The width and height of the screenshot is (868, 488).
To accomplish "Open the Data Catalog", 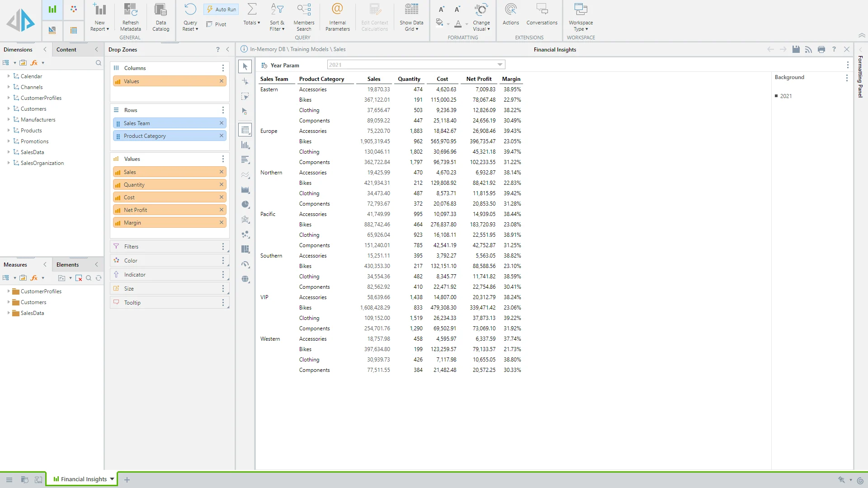I will click(x=160, y=10).
